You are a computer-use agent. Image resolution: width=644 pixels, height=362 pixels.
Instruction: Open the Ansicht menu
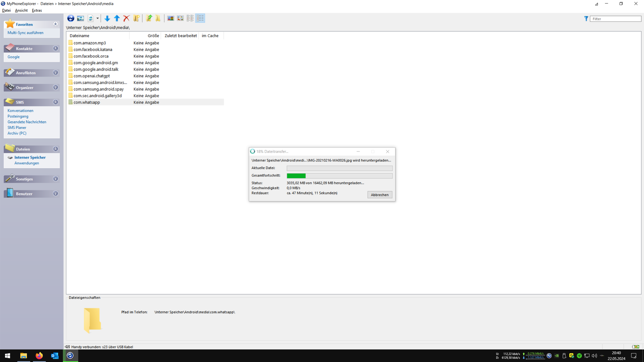point(21,10)
